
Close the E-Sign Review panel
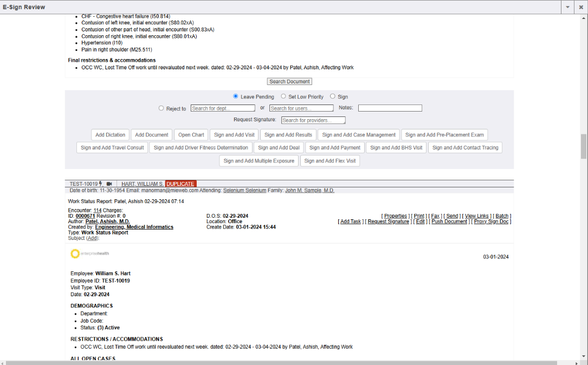tap(580, 7)
